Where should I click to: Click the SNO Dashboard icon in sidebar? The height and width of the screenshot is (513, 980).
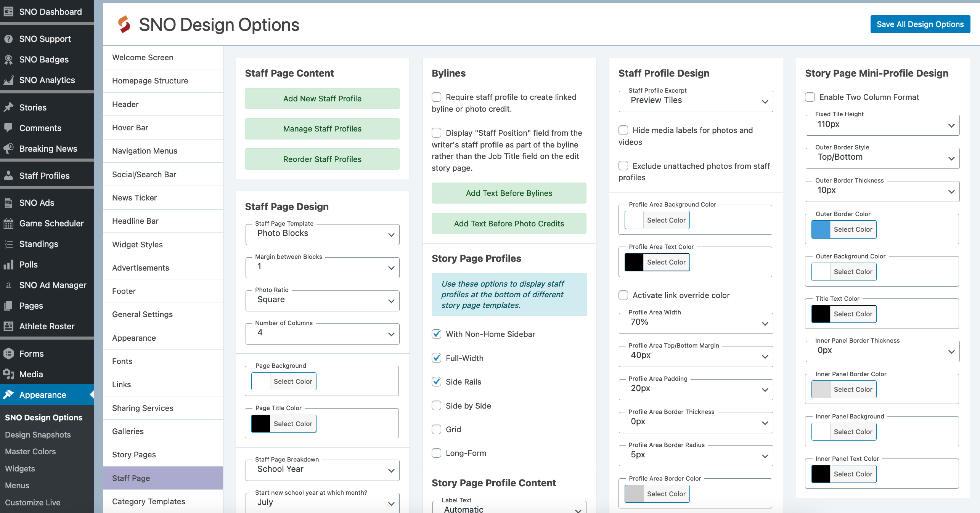click(x=8, y=12)
